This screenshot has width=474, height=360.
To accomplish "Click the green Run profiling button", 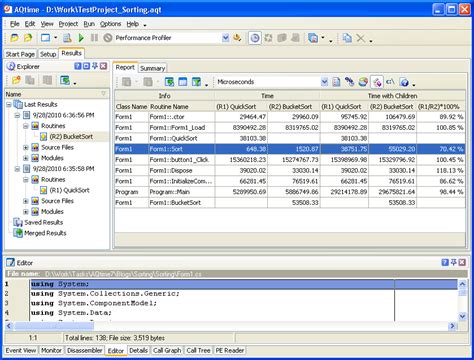I will 81,38.
